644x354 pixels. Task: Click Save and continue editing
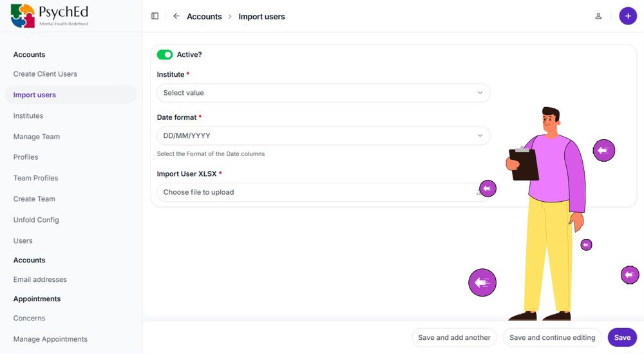pos(552,337)
